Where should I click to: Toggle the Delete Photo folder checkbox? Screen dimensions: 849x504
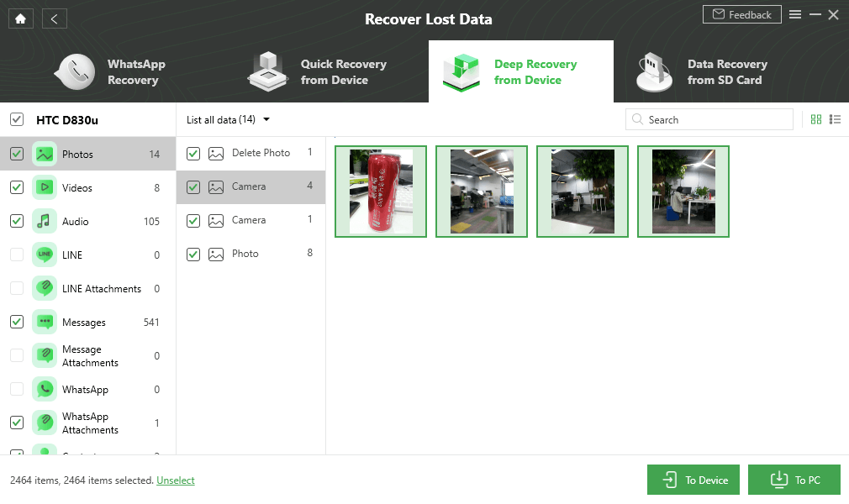pos(192,153)
